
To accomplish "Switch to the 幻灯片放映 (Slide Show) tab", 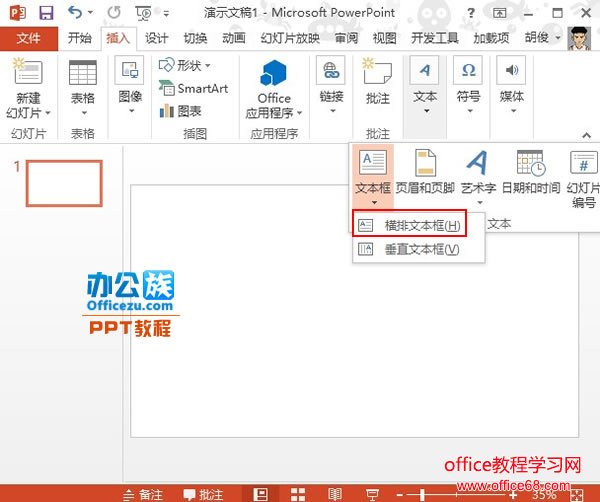I will 290,38.
